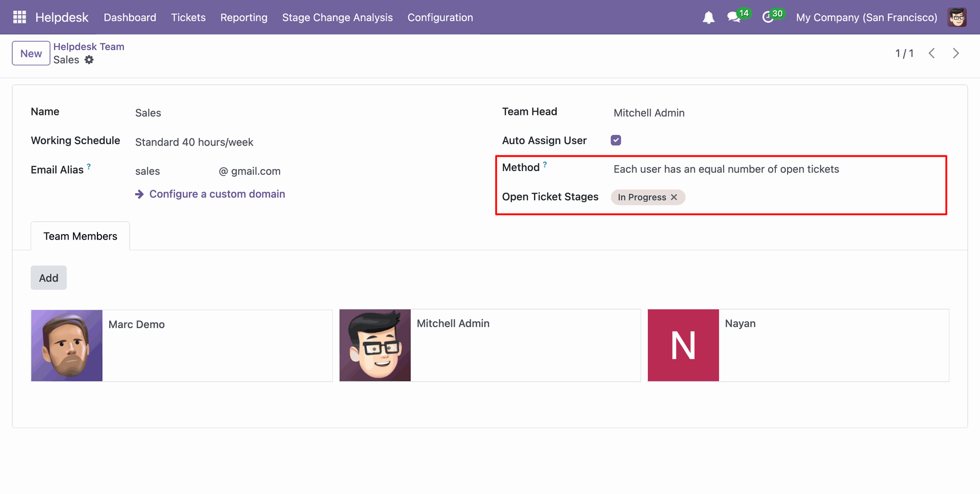Remove the In Progress stage tag
Viewport: 980px width, 494px height.
click(674, 197)
